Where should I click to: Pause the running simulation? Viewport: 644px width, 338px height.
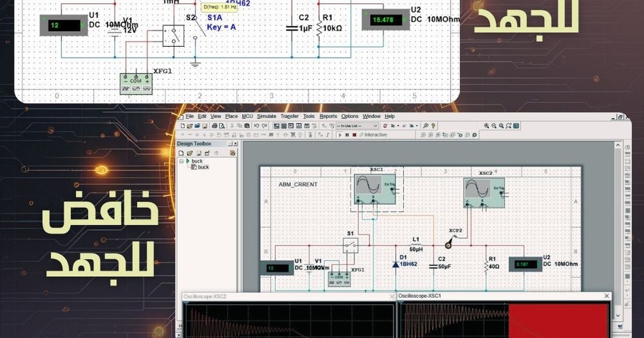pos(347,135)
